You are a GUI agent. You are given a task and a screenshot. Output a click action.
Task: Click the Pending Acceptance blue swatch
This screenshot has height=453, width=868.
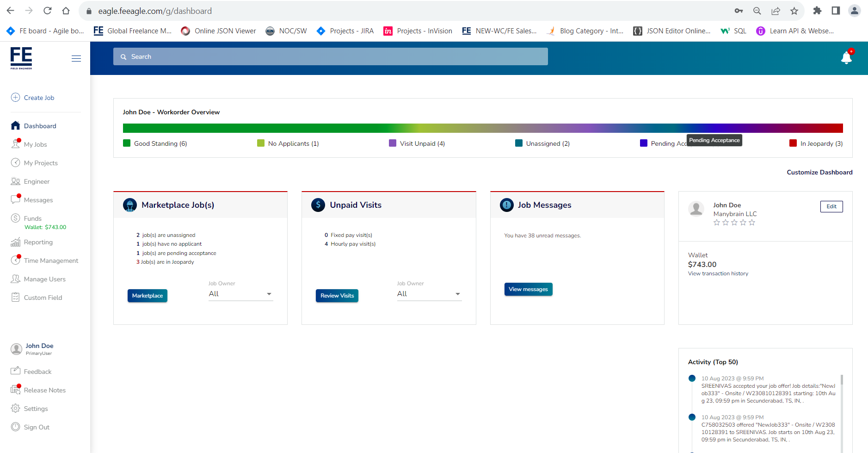coord(643,143)
